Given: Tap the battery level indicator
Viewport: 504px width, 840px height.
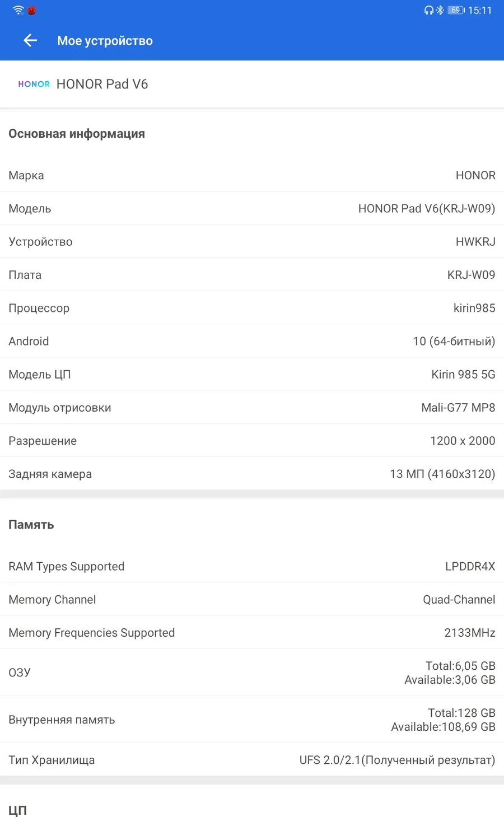Looking at the screenshot, I should [x=456, y=10].
